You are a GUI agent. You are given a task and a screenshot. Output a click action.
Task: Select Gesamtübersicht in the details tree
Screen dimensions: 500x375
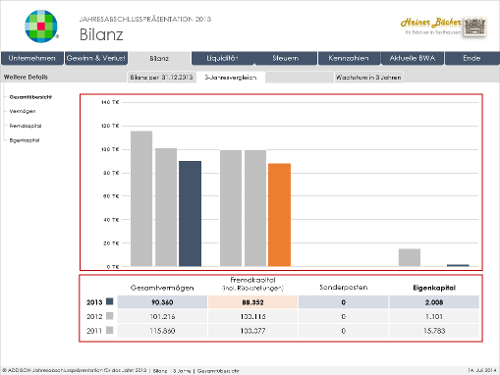tap(31, 97)
